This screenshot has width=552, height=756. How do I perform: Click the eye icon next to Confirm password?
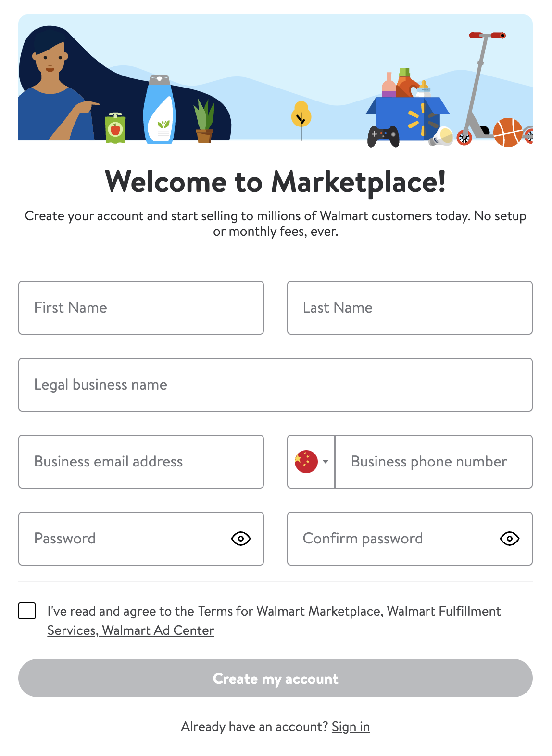509,539
